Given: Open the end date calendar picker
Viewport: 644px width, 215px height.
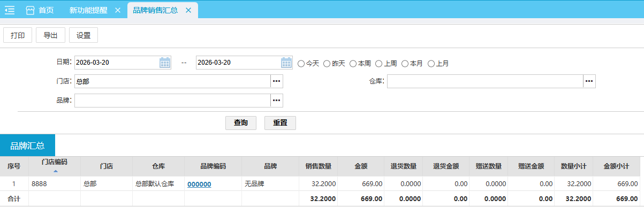Looking at the screenshot, I should (286, 63).
